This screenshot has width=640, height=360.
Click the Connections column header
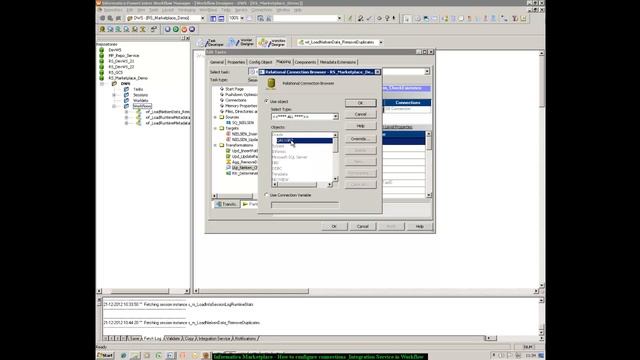pyautogui.click(x=407, y=102)
